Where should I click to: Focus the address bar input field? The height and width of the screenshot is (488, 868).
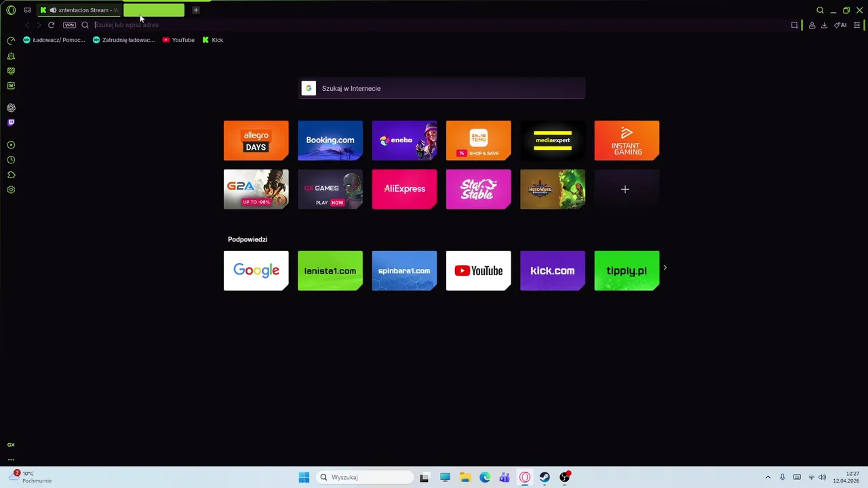pyautogui.click(x=434, y=25)
